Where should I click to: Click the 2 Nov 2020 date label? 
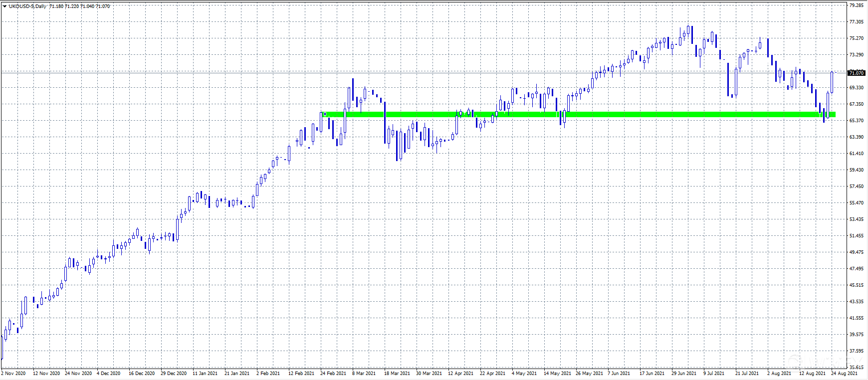pyautogui.click(x=13, y=373)
